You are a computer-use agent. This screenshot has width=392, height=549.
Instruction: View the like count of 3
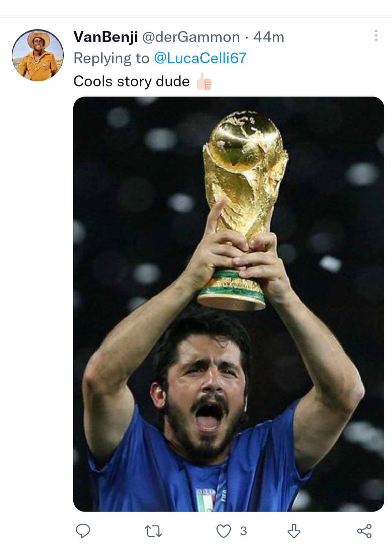[x=244, y=531]
